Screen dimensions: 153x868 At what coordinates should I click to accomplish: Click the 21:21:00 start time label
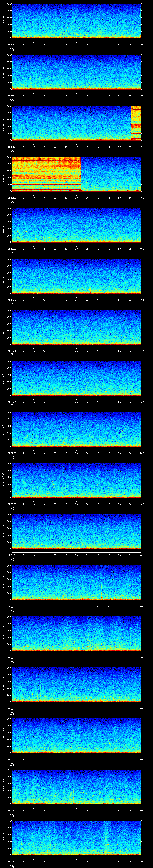tap(12, 402)
